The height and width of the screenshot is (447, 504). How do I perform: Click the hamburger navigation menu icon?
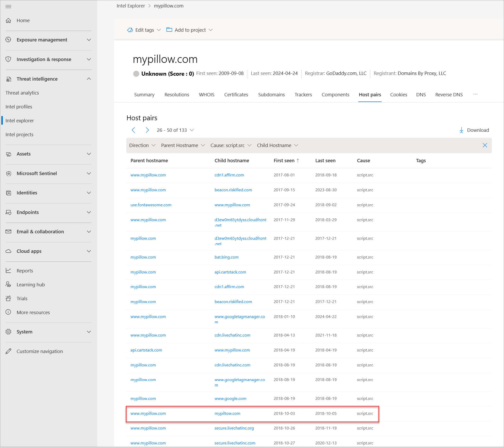pyautogui.click(x=8, y=6)
